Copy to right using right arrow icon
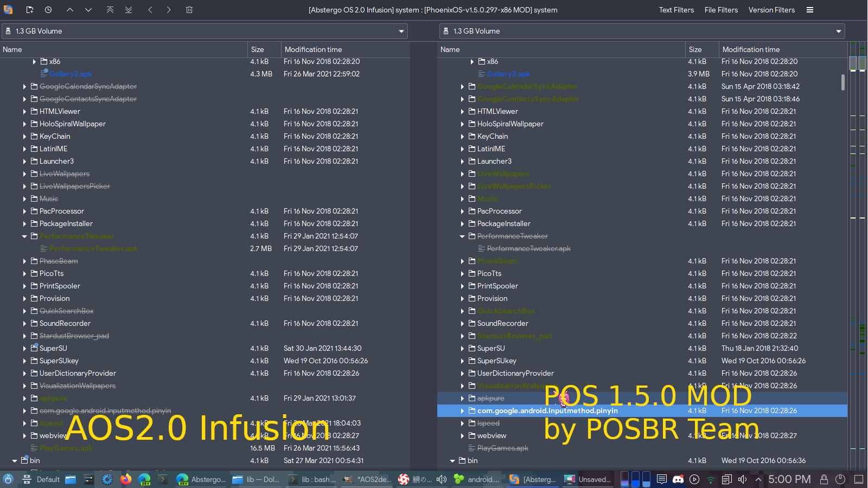The height and width of the screenshot is (488, 868). [169, 10]
